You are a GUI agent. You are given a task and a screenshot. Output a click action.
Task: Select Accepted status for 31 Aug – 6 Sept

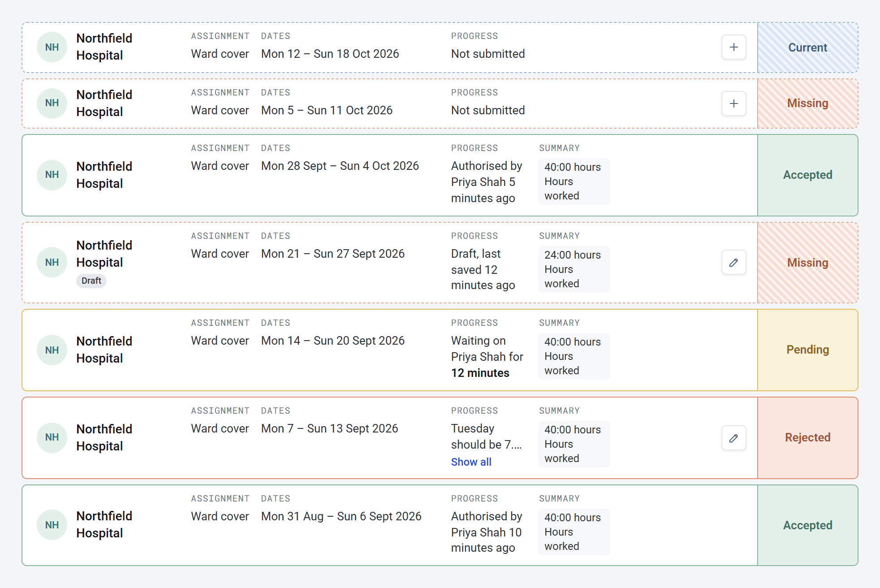point(807,525)
